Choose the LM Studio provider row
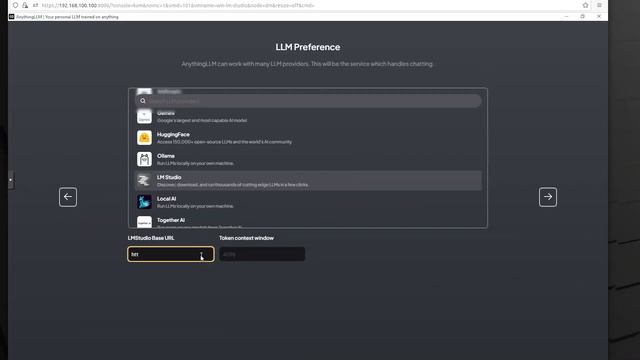 pyautogui.click(x=308, y=180)
